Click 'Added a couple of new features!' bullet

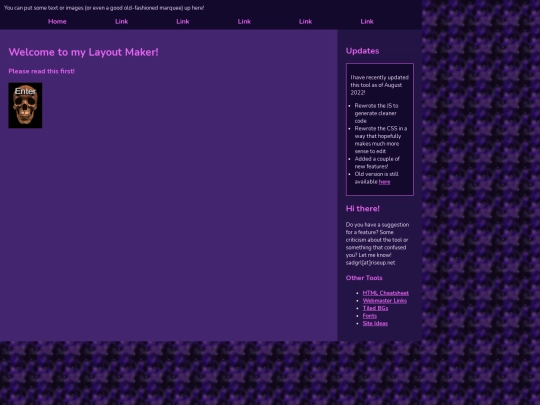377,163
